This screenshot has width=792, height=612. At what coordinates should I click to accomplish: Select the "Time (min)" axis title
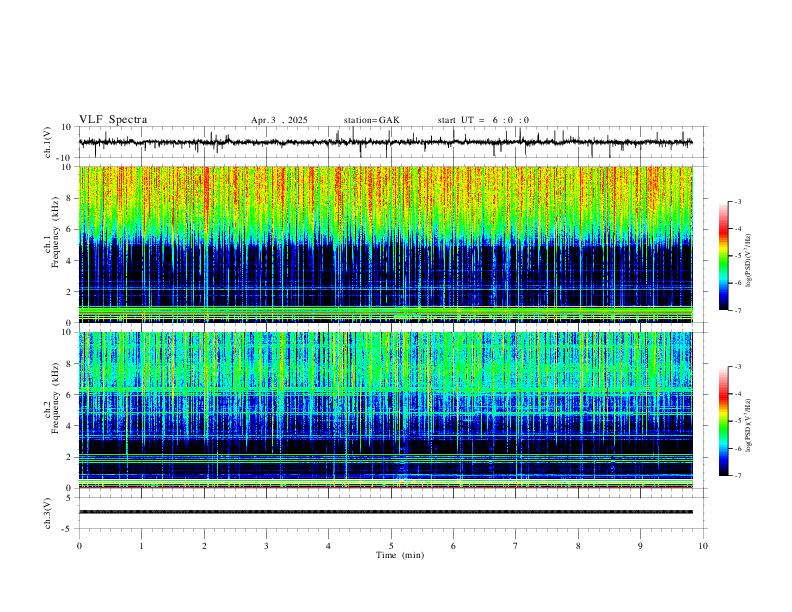pos(400,555)
